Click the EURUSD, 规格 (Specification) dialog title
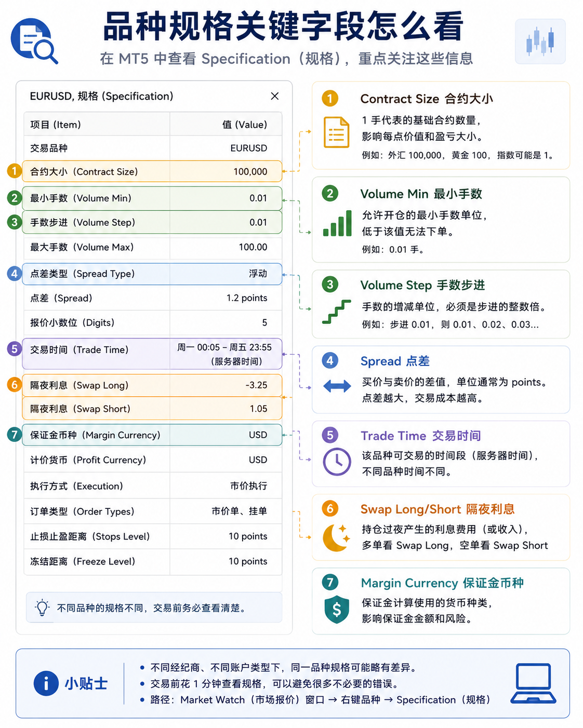The image size is (583, 728). 101,96
